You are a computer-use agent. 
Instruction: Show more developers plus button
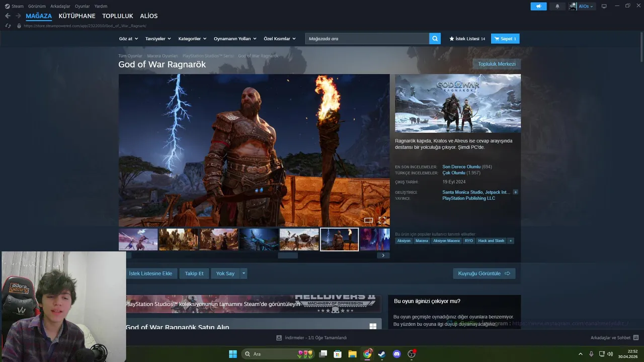pyautogui.click(x=515, y=192)
